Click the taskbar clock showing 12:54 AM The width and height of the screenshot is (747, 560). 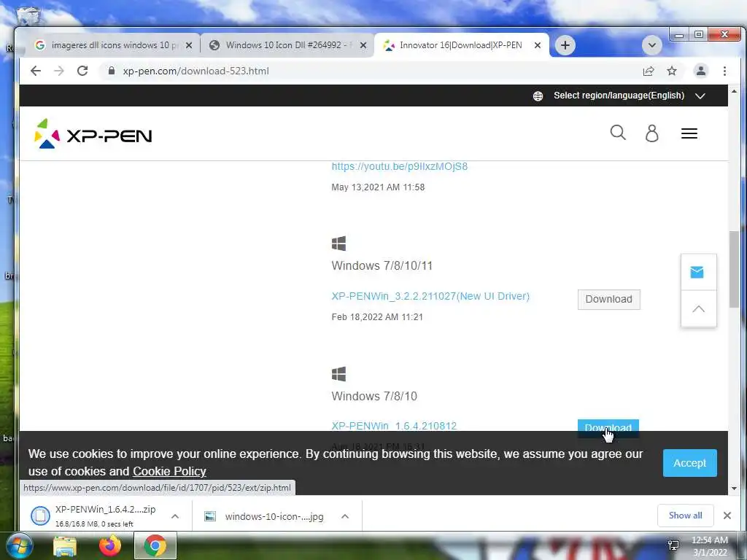tap(709, 545)
